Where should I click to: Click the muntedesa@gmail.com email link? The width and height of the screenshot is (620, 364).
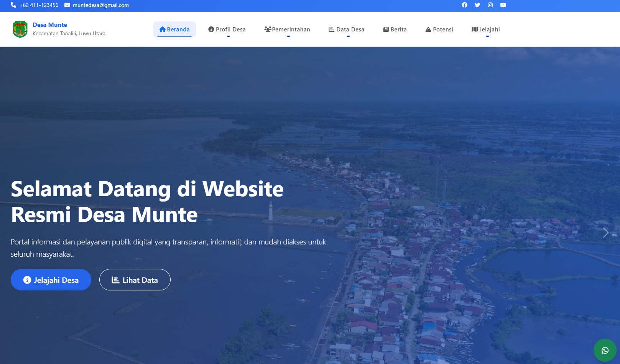click(100, 5)
